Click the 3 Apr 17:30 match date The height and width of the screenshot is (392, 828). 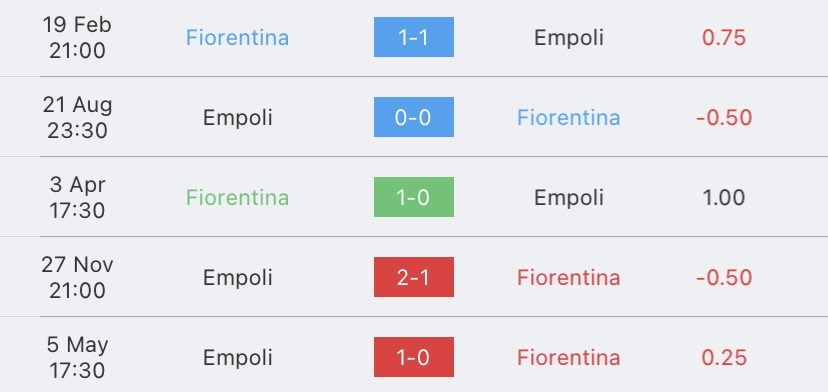tap(77, 198)
